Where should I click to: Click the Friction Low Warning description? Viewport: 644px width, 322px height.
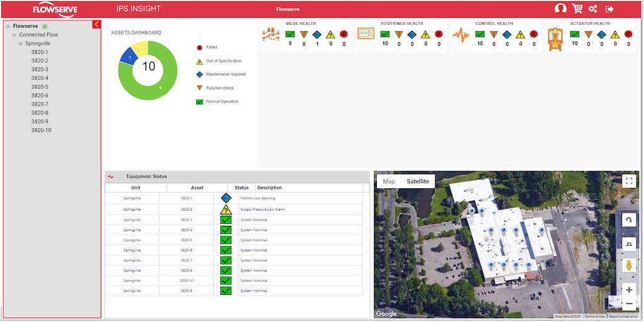tap(257, 198)
